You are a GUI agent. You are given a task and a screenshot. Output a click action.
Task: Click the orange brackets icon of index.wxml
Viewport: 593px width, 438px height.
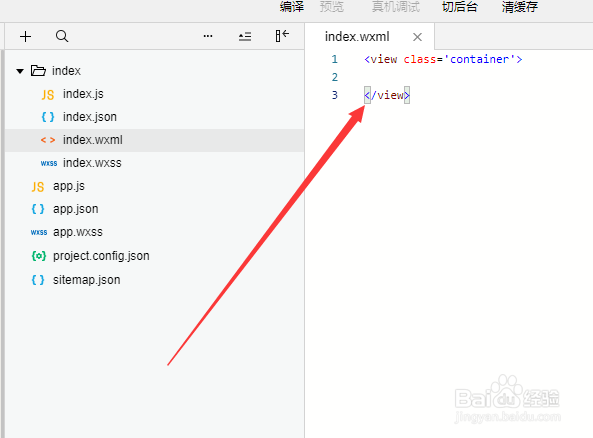coord(48,140)
